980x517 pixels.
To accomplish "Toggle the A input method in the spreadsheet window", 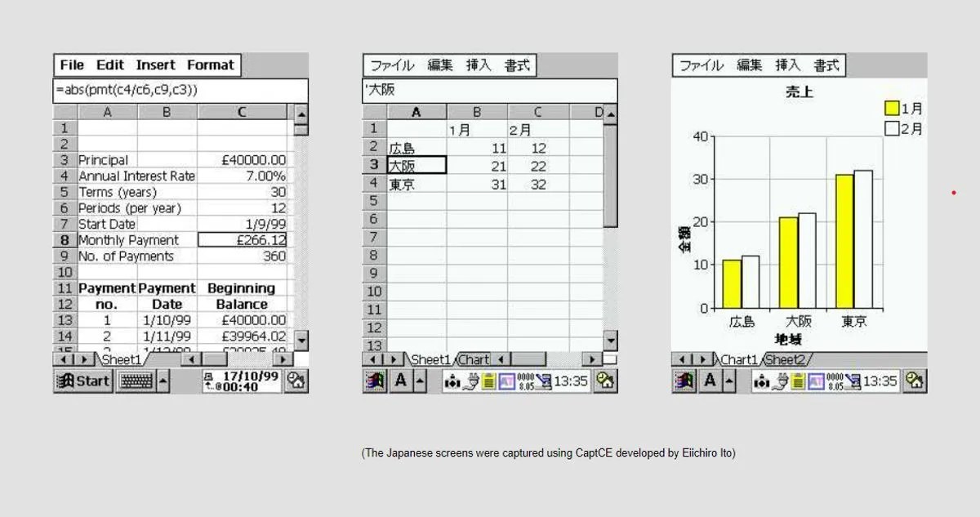I will point(400,380).
